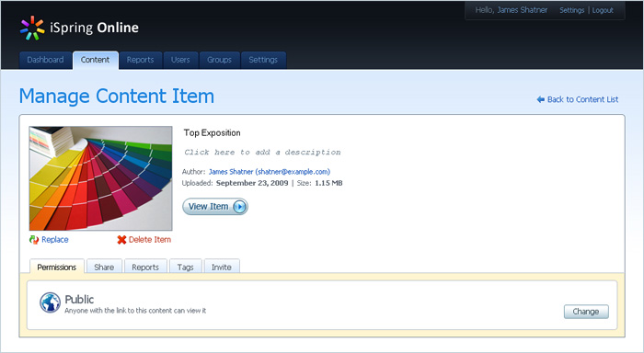Click the Change permissions button
This screenshot has height=353, width=644.
586,312
